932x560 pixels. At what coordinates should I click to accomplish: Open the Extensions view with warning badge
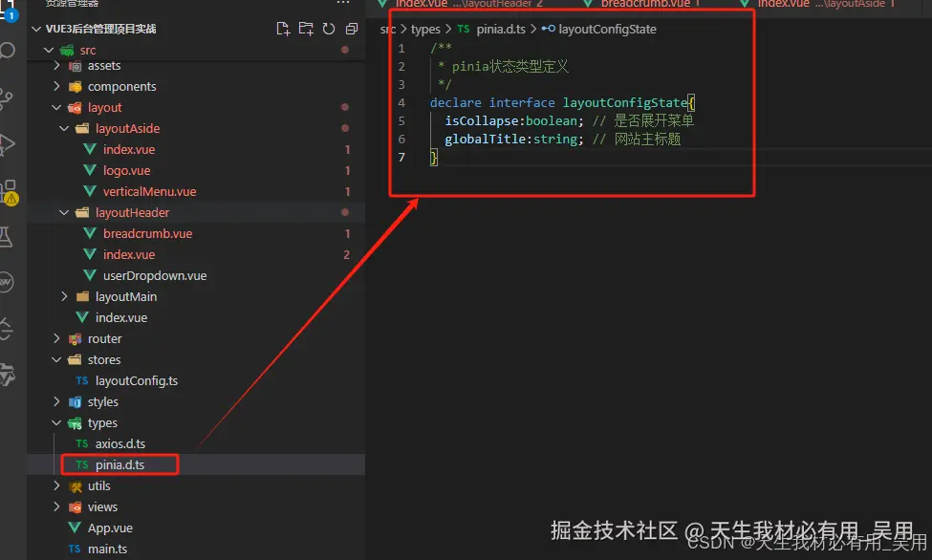coord(9,192)
